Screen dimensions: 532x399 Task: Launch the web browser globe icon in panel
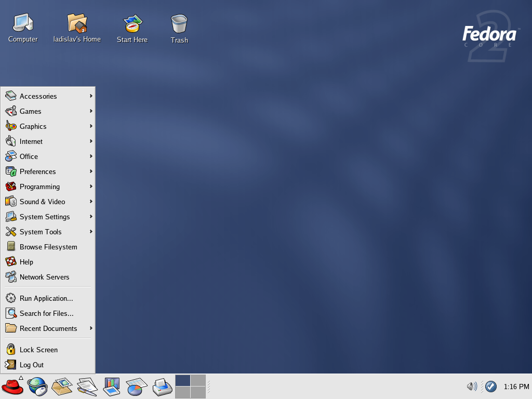[37, 387]
